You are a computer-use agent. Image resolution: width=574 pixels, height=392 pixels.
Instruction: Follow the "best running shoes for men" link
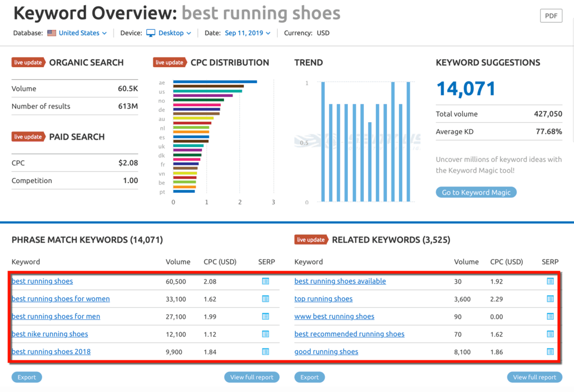coord(56,316)
